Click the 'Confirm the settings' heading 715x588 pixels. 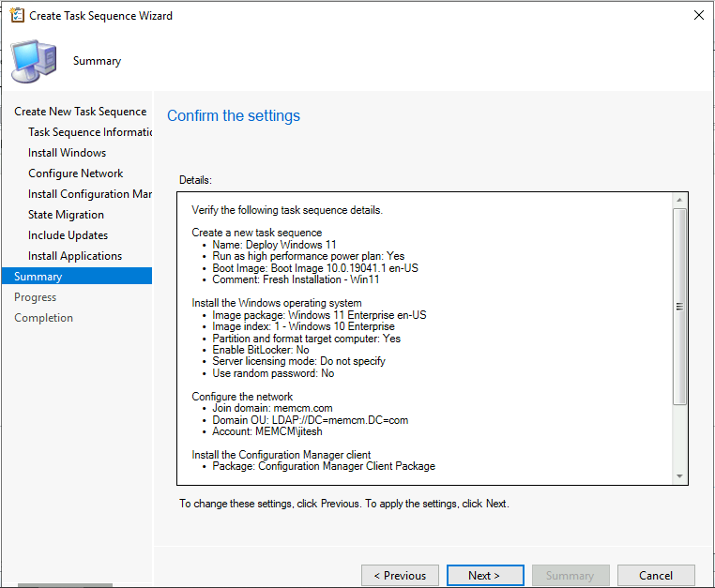pyautogui.click(x=234, y=115)
